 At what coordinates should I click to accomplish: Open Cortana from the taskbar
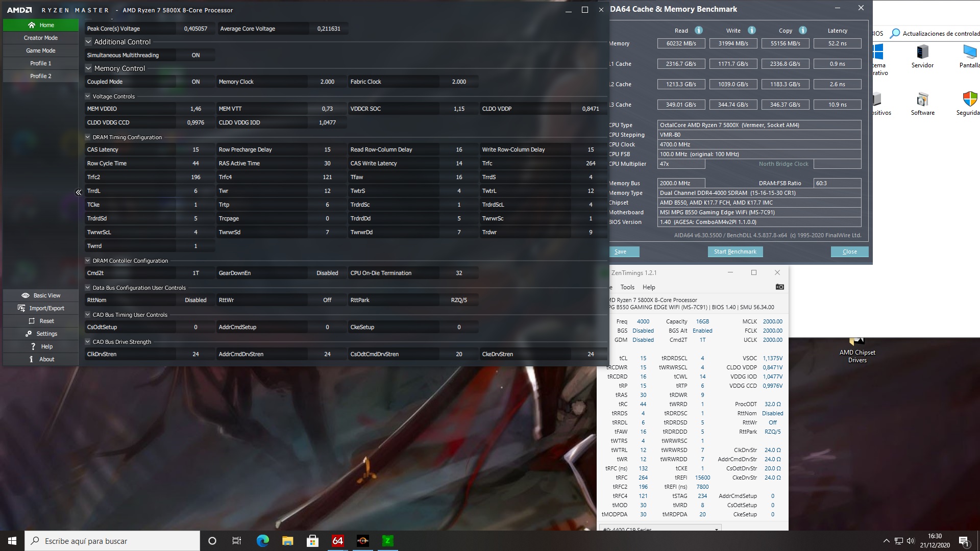(x=212, y=541)
